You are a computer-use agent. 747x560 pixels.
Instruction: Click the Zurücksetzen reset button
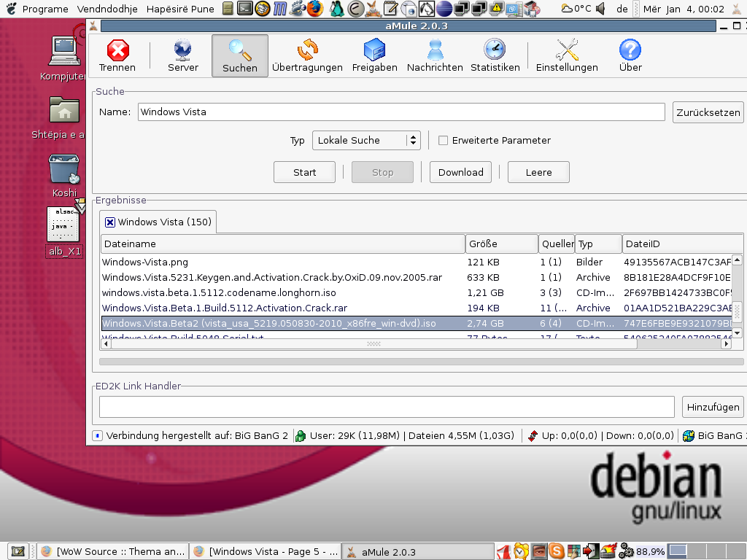(x=708, y=112)
